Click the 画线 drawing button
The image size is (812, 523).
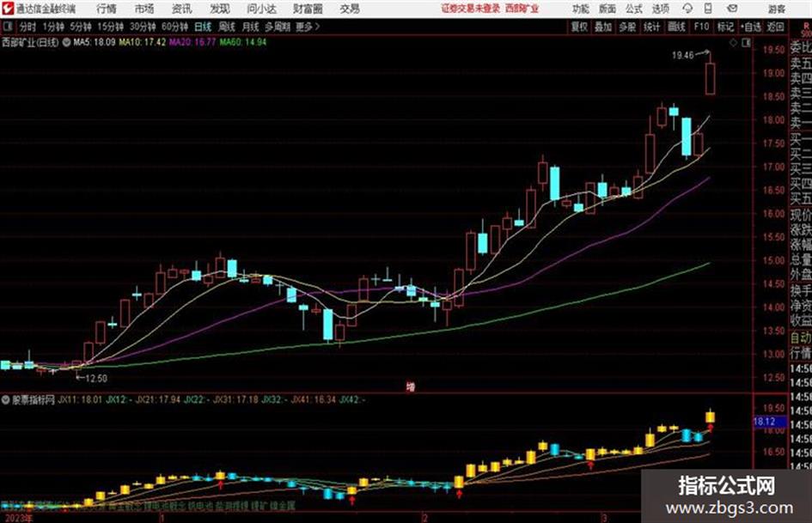pyautogui.click(x=676, y=27)
